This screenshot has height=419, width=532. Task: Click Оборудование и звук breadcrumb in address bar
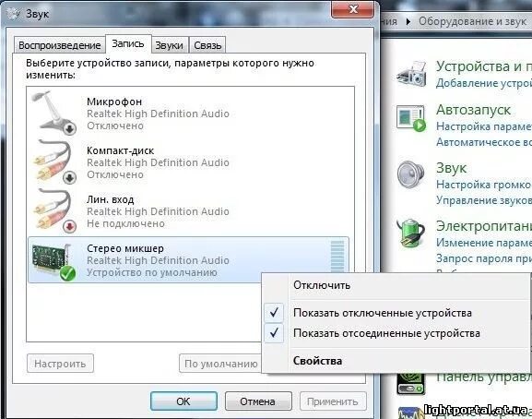[472, 21]
